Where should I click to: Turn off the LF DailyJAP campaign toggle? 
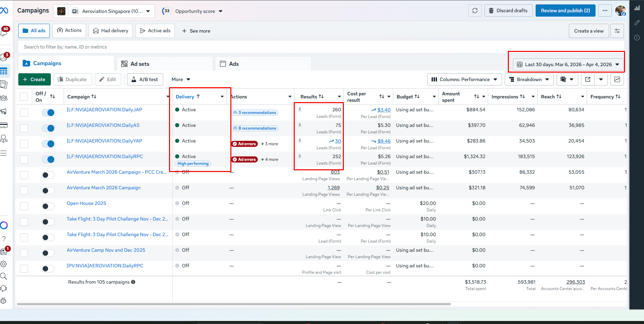[x=48, y=113]
